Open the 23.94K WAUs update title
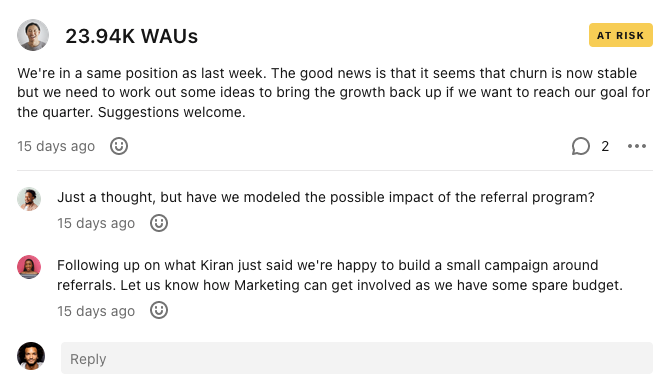 pyautogui.click(x=131, y=36)
